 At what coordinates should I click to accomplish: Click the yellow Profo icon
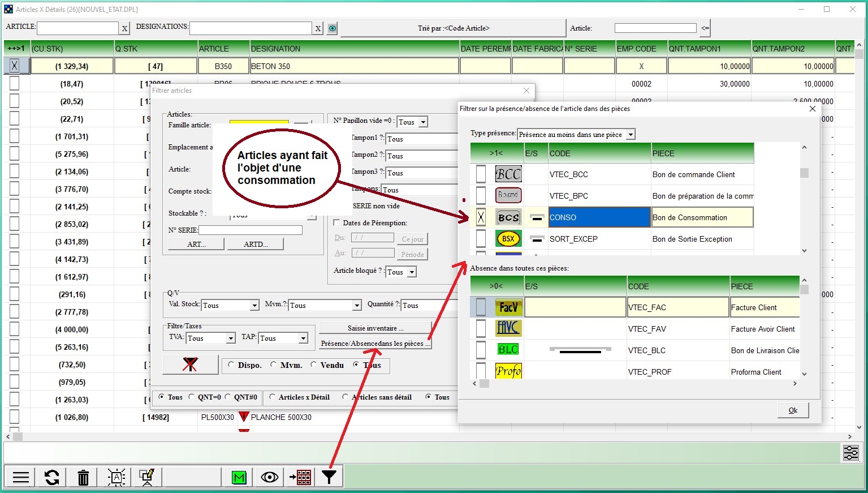tap(508, 371)
